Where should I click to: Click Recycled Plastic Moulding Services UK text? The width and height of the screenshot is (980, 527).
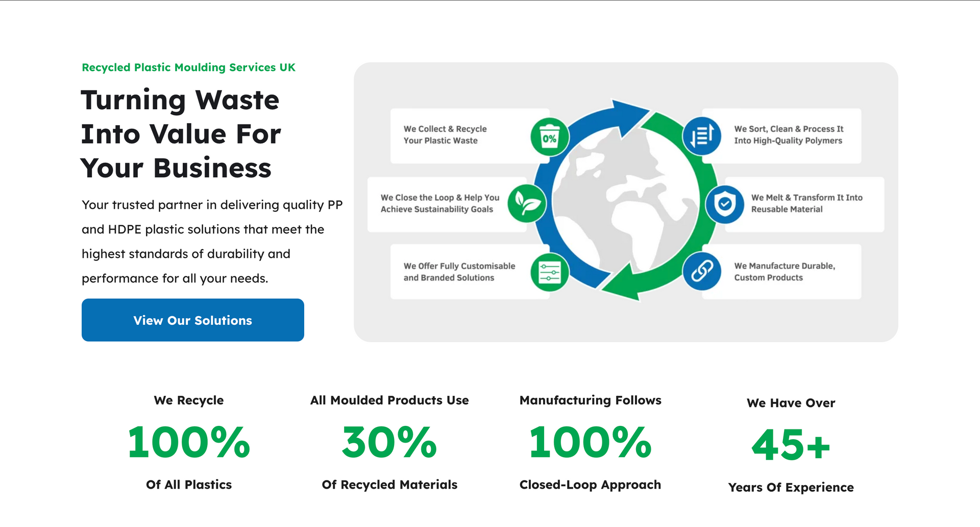(x=188, y=67)
